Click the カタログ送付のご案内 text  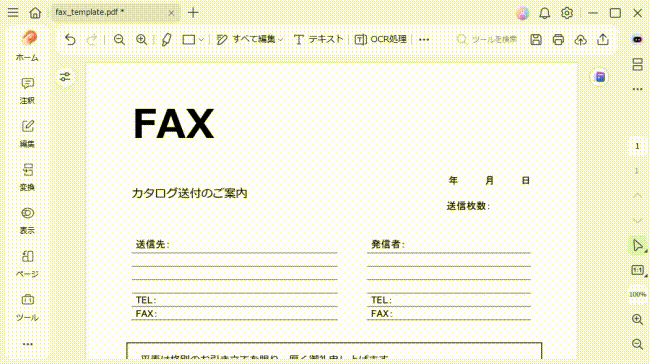click(x=189, y=193)
